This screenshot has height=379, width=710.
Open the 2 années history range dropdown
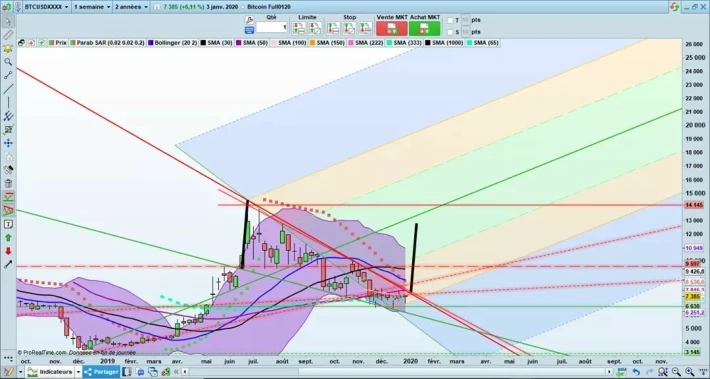(131, 7)
